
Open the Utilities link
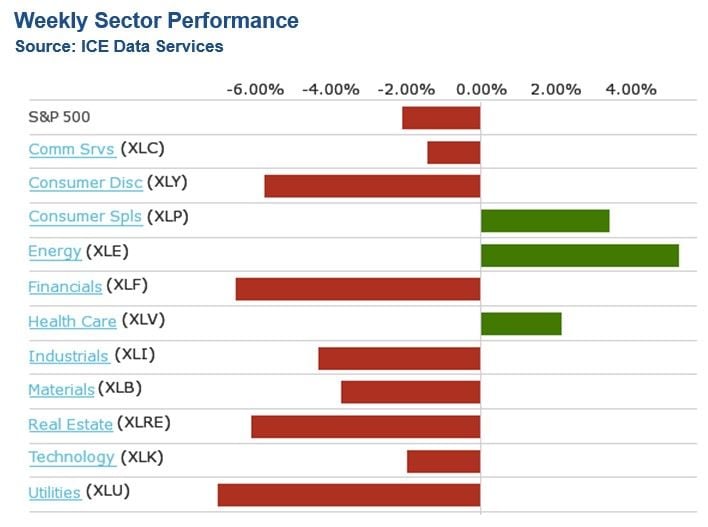54,492
